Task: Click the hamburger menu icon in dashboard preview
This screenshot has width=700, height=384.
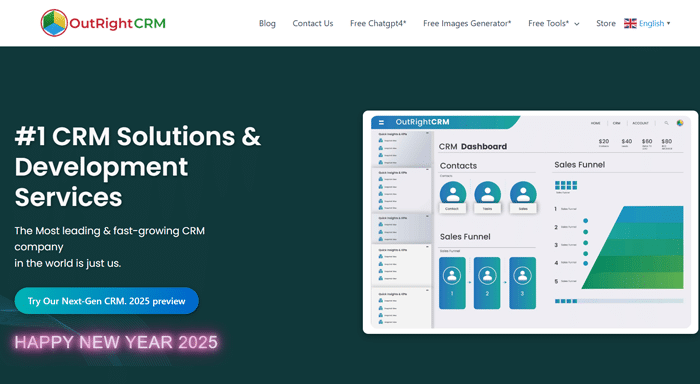Action: pyautogui.click(x=381, y=122)
